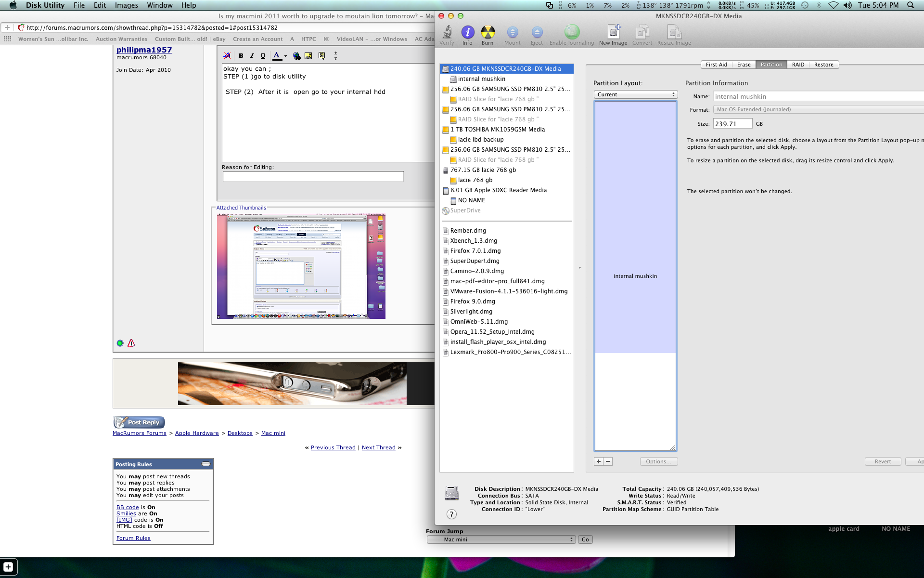Click the Disk Utility help question mark button
Viewport: 924px width, 578px height.
(x=451, y=514)
